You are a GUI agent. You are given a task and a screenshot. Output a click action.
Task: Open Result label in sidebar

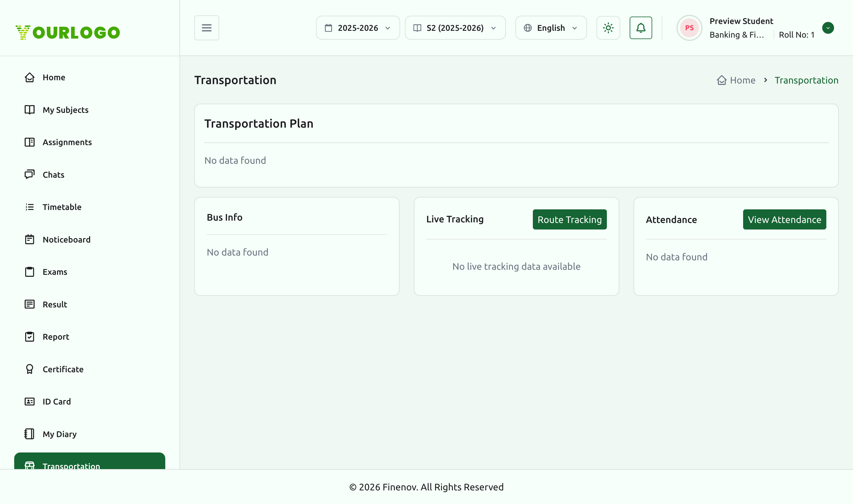[x=55, y=304]
